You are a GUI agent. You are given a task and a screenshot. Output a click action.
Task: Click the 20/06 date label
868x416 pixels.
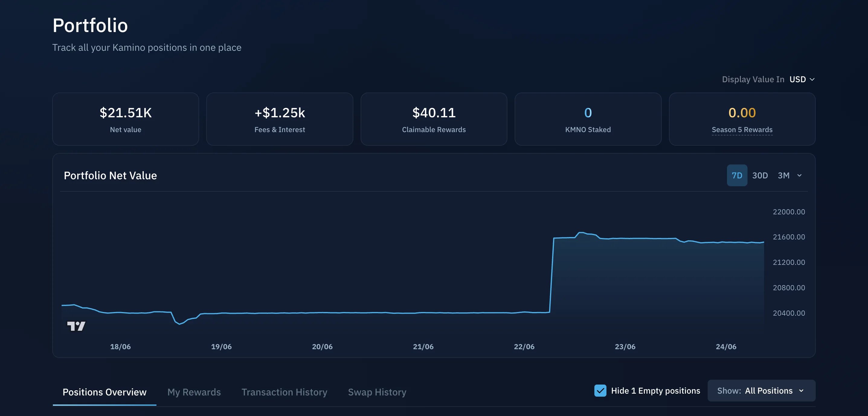(x=322, y=346)
